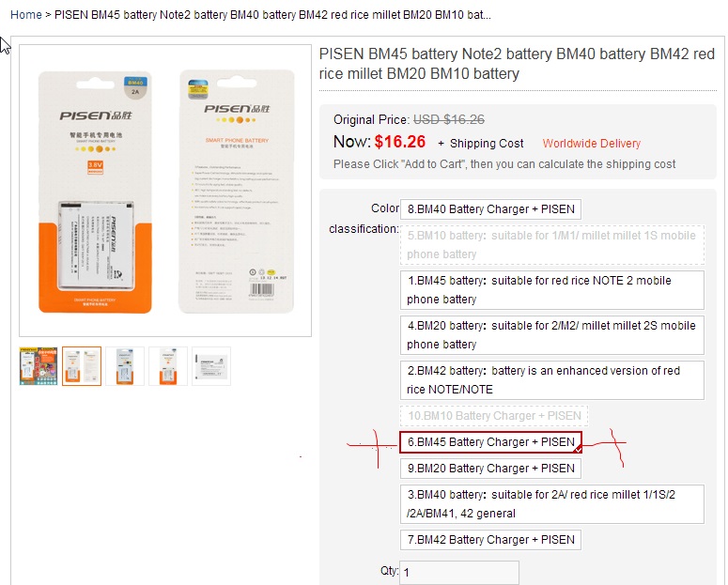Image resolution: width=728 pixels, height=585 pixels.
Task: Choose 8.BM40 Battery Charger + PISEN option
Action: [490, 209]
